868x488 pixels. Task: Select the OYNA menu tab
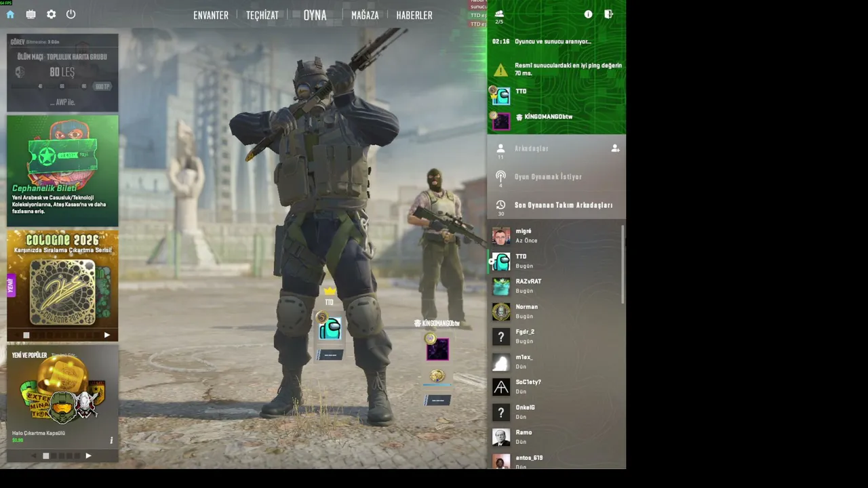point(315,15)
